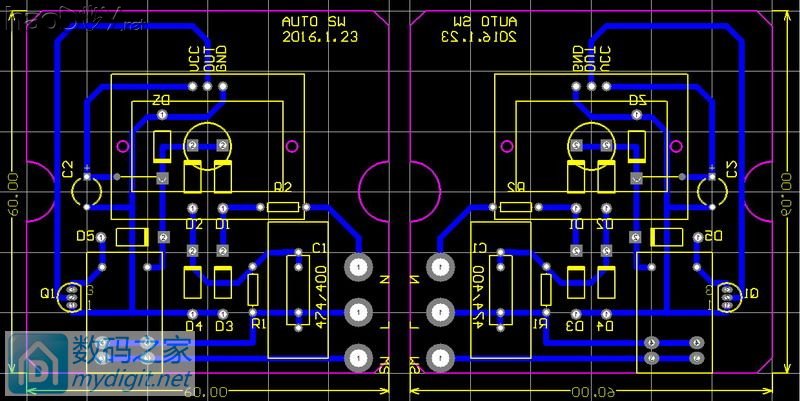
Task: Select the SW terminal pad on left board
Action: 357,356
